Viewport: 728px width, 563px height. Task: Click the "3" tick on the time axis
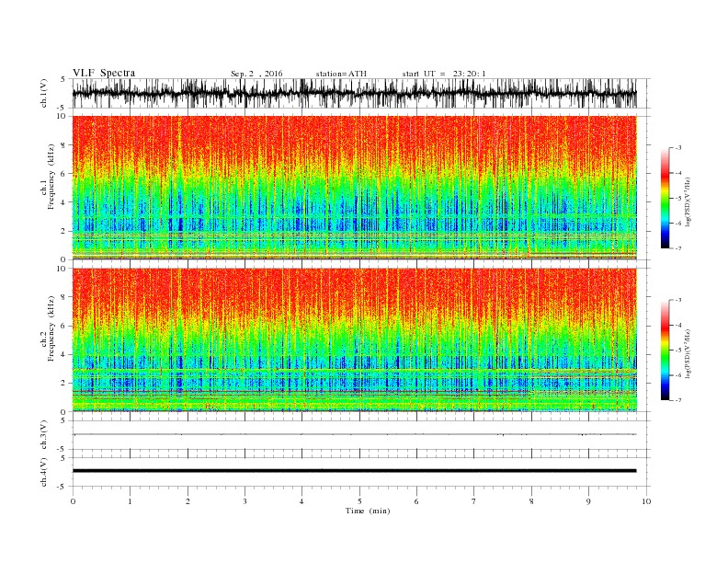coord(245,501)
